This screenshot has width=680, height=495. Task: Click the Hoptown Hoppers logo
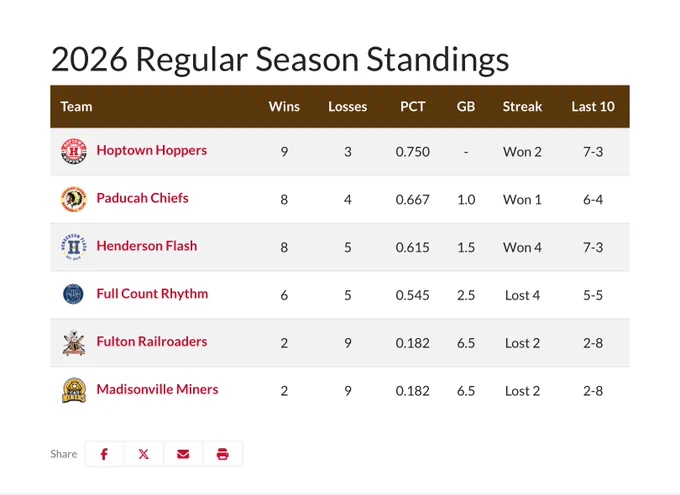74,151
